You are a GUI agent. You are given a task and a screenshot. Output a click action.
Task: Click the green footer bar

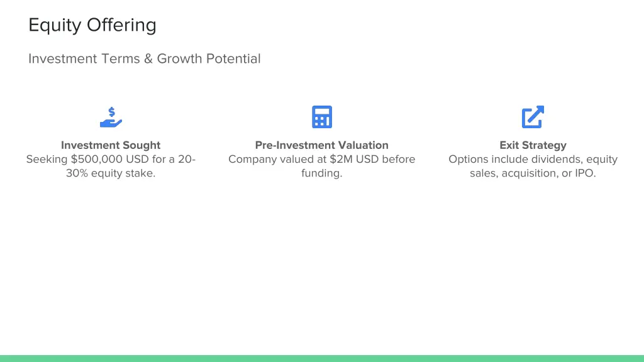(x=322, y=358)
